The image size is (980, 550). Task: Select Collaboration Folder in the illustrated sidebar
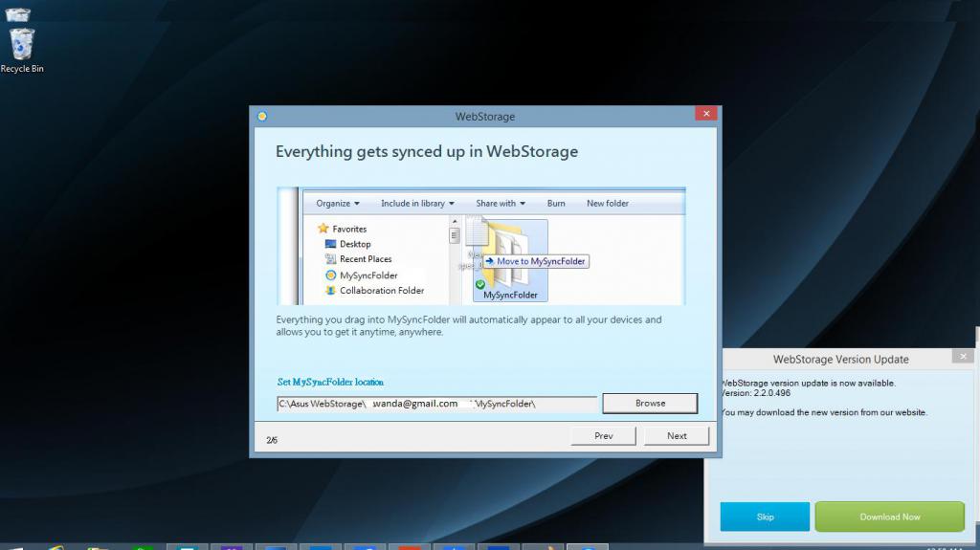click(375, 291)
